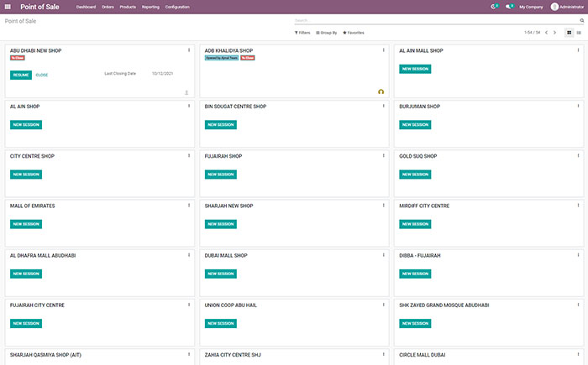Open the activities clock icon
Viewport: 588px width, 365px height.
(x=494, y=7)
